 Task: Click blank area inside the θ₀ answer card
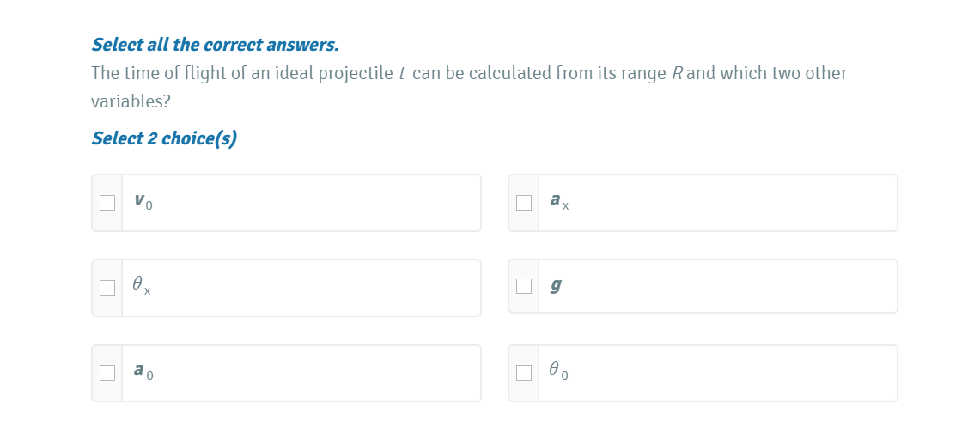pyautogui.click(x=730, y=373)
